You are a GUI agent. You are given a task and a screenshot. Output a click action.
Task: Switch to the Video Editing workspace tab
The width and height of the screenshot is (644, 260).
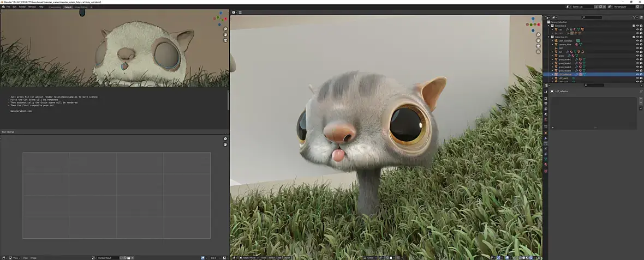[x=81, y=7]
